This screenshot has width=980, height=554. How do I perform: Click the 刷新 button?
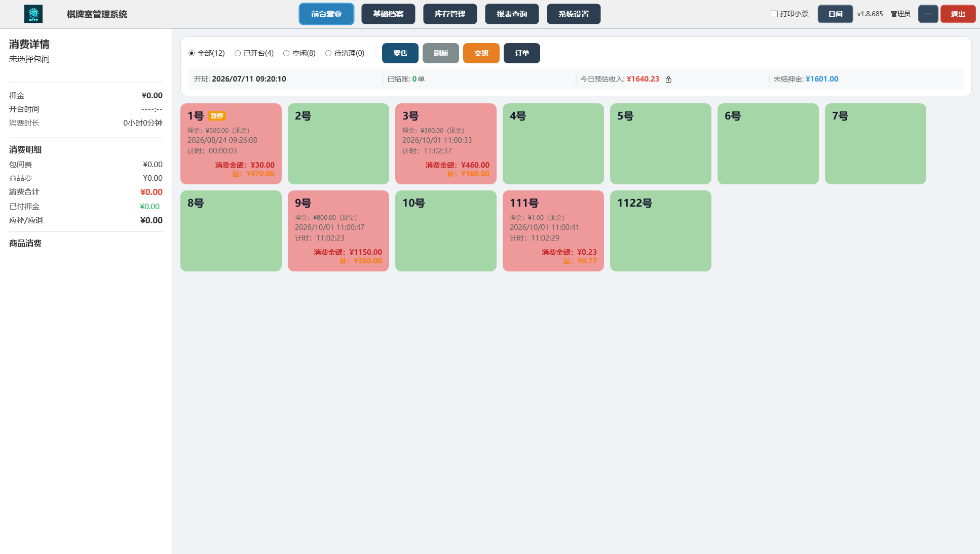point(441,53)
